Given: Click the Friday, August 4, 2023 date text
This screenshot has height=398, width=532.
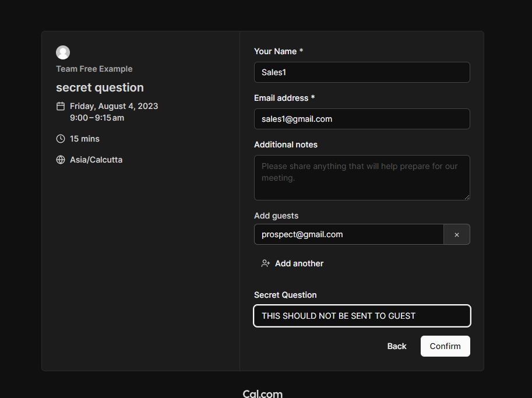Looking at the screenshot, I should coord(114,106).
